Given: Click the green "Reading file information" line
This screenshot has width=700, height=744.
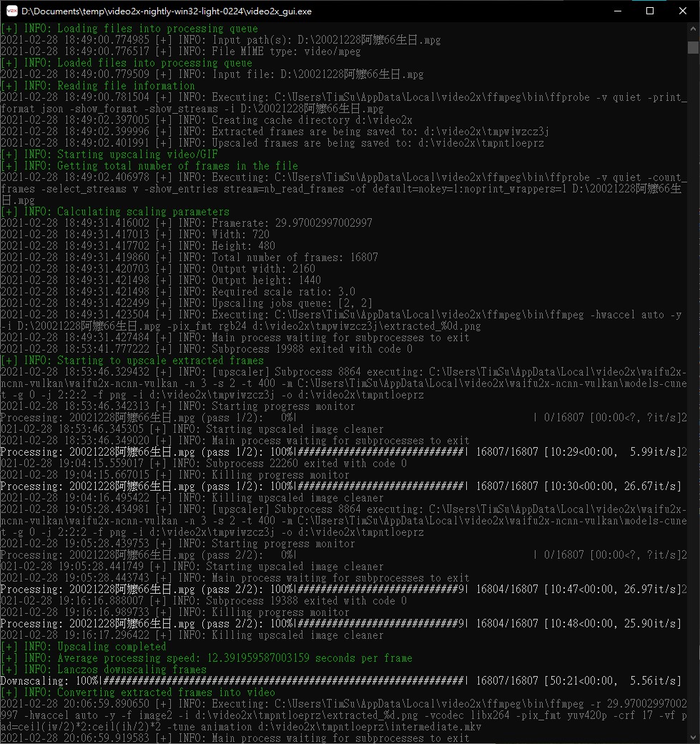Looking at the screenshot, I should [98, 85].
